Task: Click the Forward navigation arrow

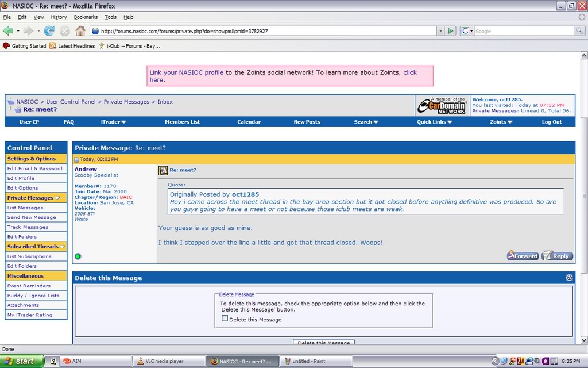Action: (x=28, y=31)
